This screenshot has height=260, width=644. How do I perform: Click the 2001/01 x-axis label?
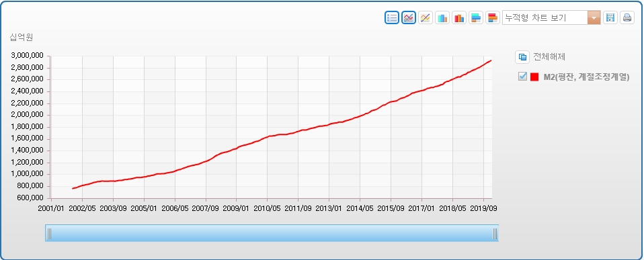(51, 208)
